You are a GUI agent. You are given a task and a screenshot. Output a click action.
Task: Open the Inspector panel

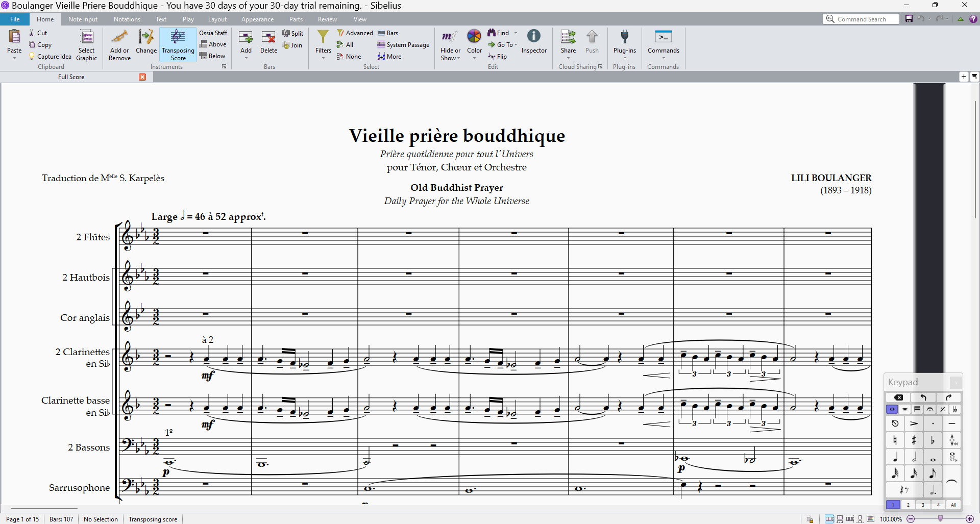[x=534, y=42]
